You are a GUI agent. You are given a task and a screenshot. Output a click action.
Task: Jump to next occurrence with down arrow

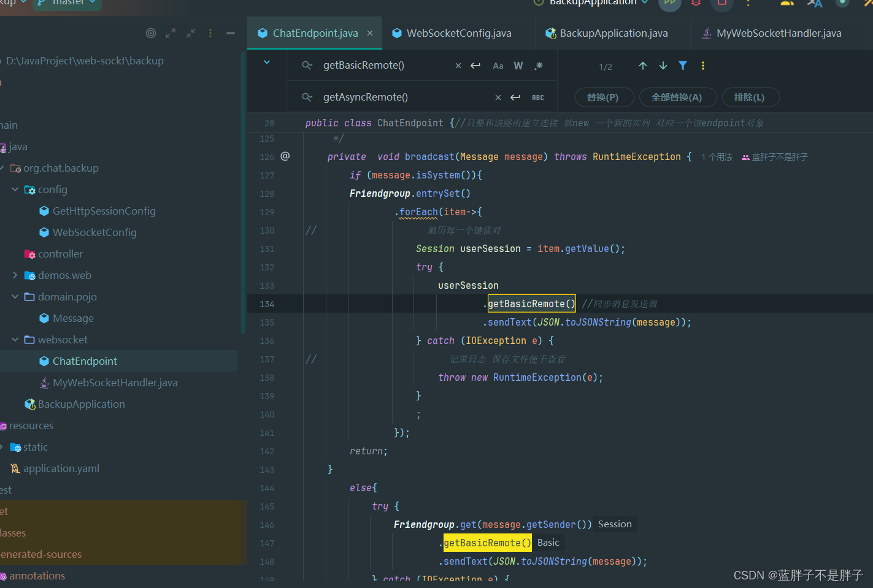663,66
